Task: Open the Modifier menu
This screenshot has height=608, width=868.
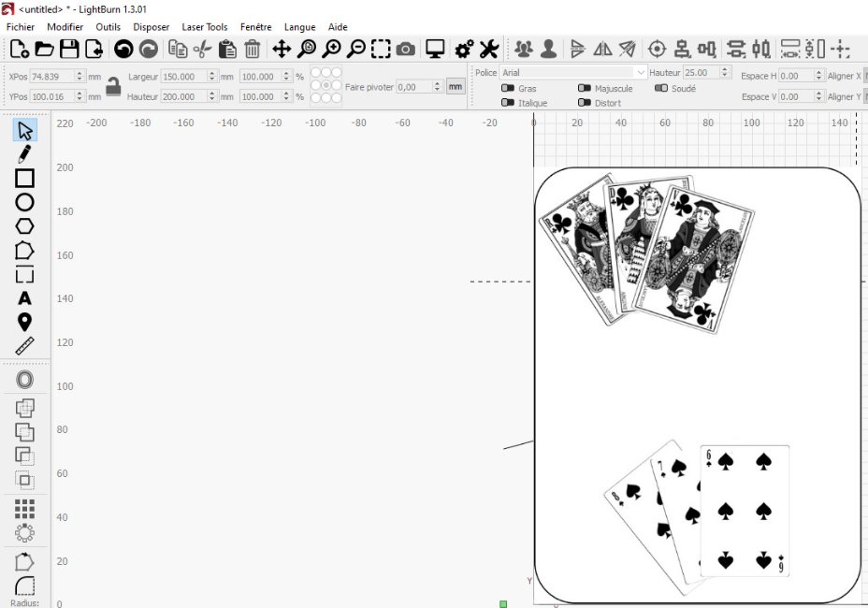Action: 65,27
